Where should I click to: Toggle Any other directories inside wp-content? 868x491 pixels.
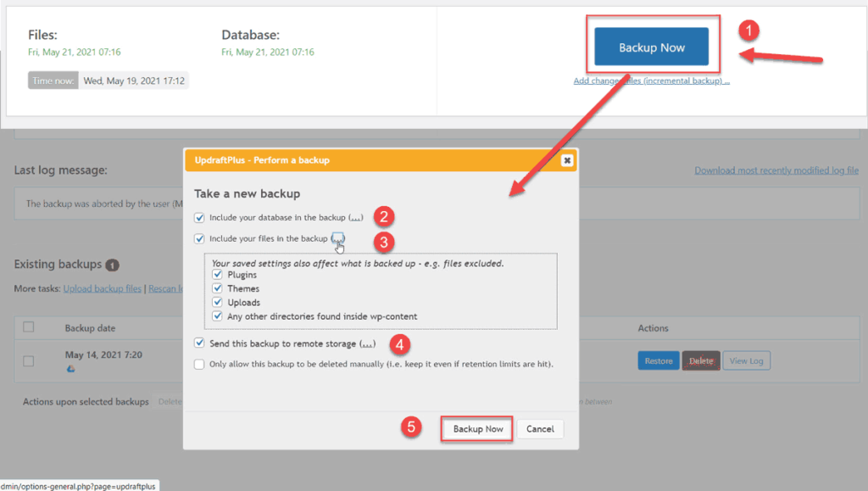218,316
